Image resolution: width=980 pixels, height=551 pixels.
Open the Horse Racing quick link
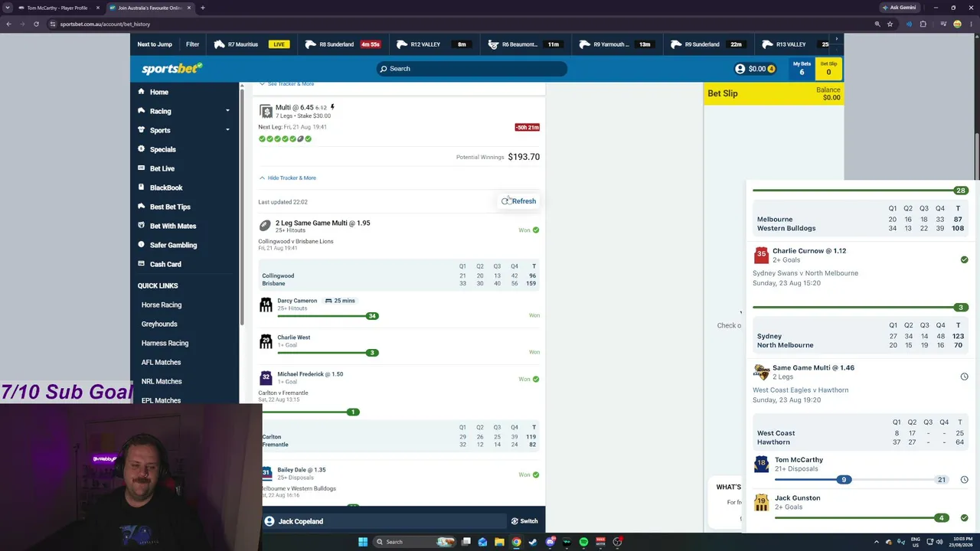coord(162,305)
